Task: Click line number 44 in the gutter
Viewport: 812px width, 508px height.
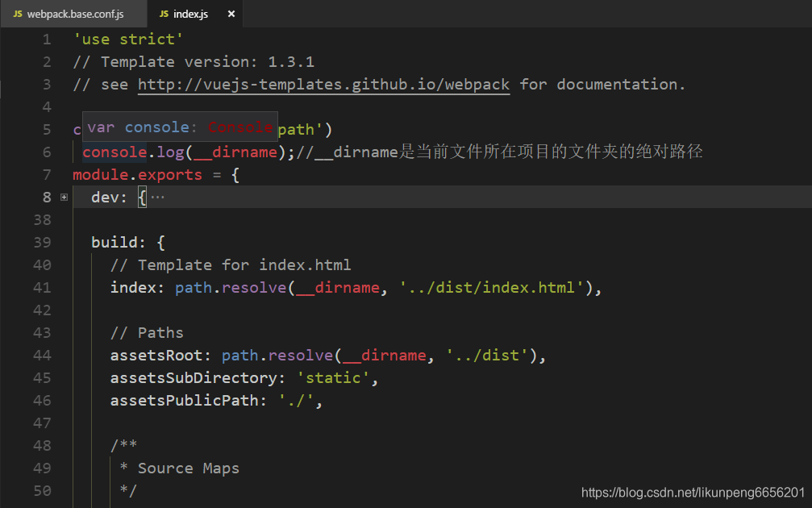Action: click(43, 356)
